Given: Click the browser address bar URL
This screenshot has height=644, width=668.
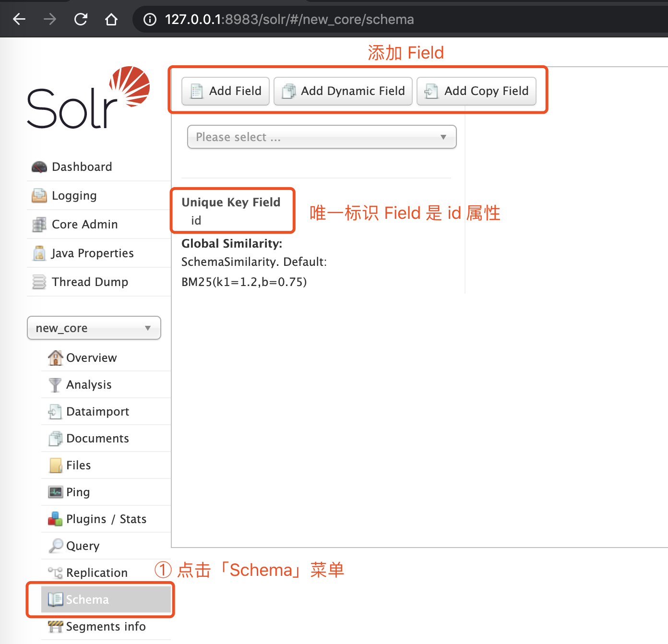Looking at the screenshot, I should click(x=289, y=19).
